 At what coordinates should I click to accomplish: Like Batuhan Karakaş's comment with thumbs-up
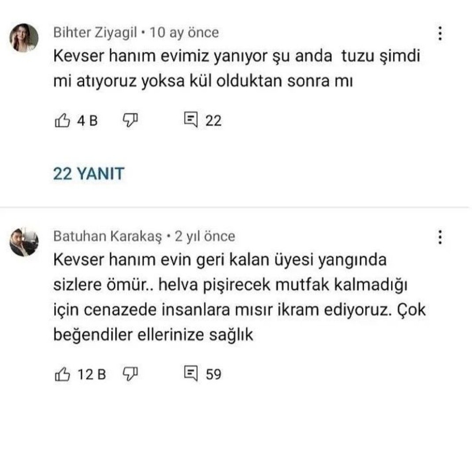click(62, 374)
